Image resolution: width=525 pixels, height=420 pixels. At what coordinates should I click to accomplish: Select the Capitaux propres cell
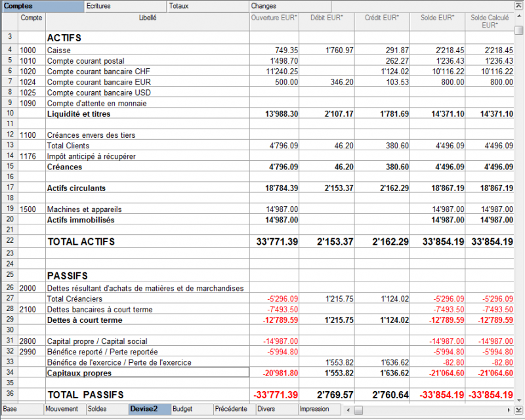coord(148,373)
